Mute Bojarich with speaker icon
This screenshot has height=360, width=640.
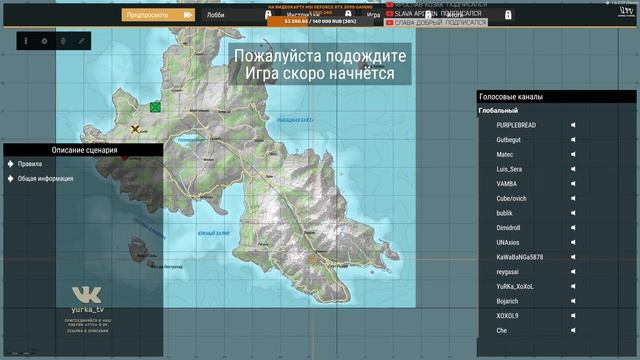pyautogui.click(x=573, y=301)
